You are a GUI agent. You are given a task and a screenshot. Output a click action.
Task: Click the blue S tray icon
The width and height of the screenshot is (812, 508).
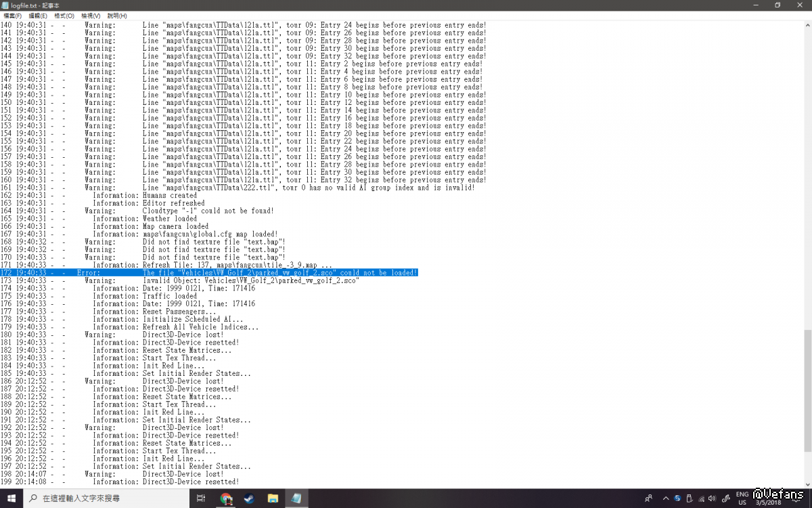click(x=677, y=498)
